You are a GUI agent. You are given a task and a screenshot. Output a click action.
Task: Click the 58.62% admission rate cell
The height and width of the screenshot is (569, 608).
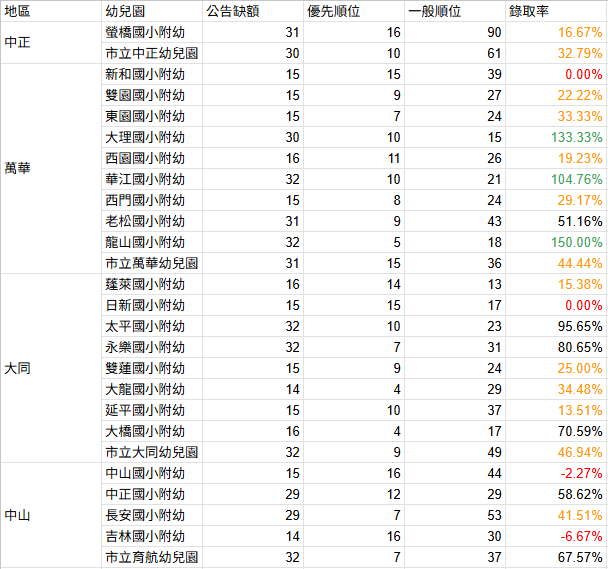tap(556, 494)
